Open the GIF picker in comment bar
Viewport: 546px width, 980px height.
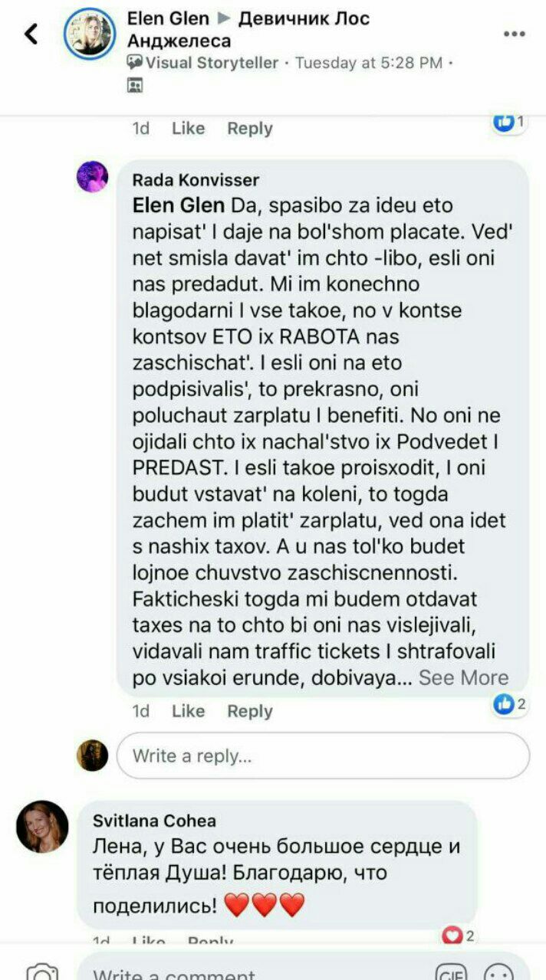click(451, 973)
